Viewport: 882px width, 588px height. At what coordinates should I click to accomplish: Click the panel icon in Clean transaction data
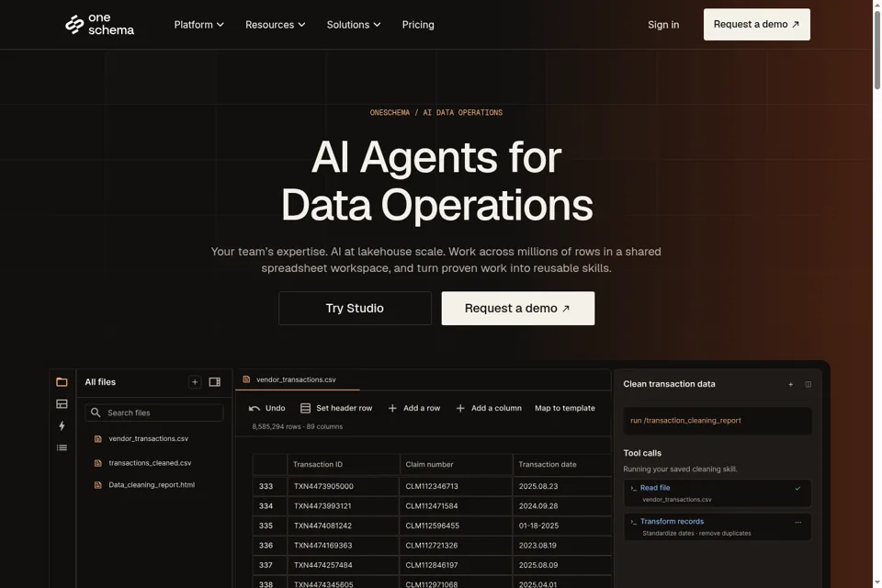coord(808,384)
